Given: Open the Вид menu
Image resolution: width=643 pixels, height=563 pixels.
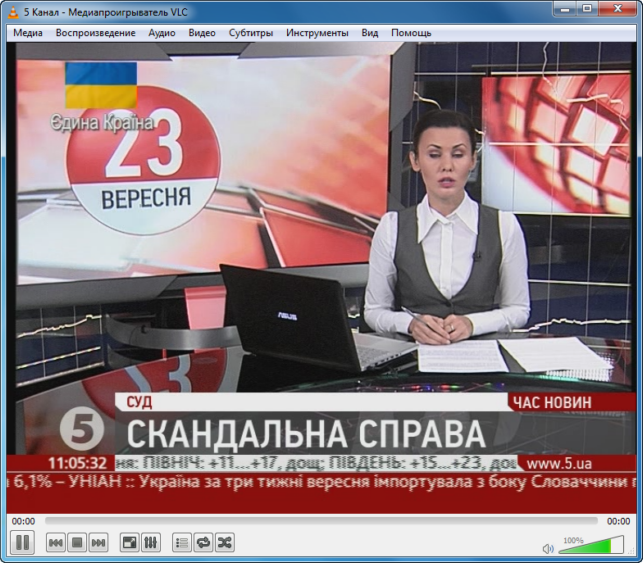Looking at the screenshot, I should pyautogui.click(x=370, y=33).
